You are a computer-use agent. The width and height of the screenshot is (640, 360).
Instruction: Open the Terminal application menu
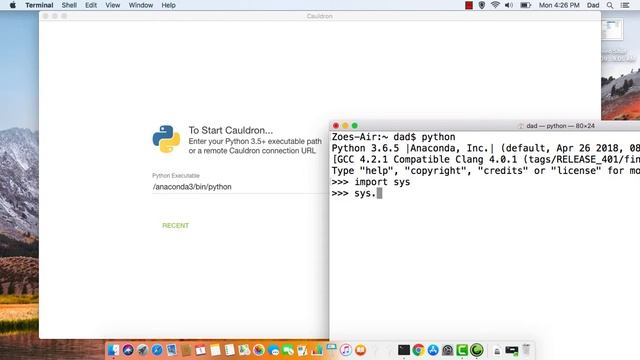pyautogui.click(x=39, y=5)
